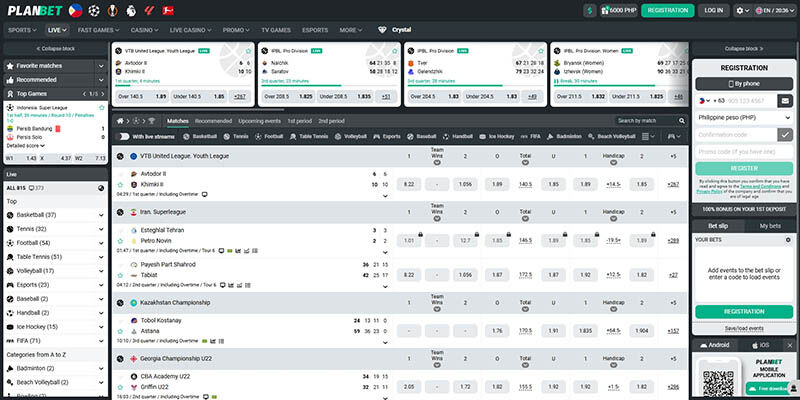
Task: Click the home icon in matches bar
Action: coord(121,120)
